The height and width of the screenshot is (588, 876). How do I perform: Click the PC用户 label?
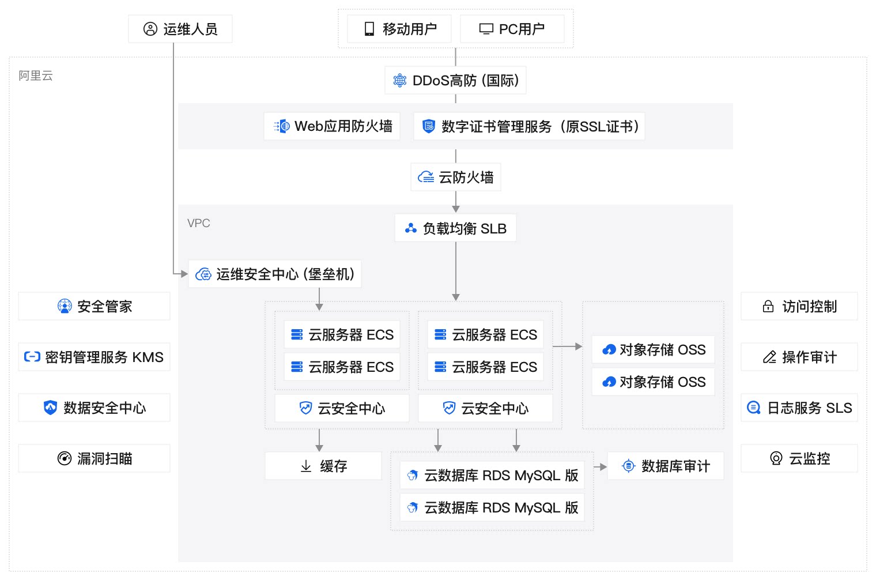522,29
